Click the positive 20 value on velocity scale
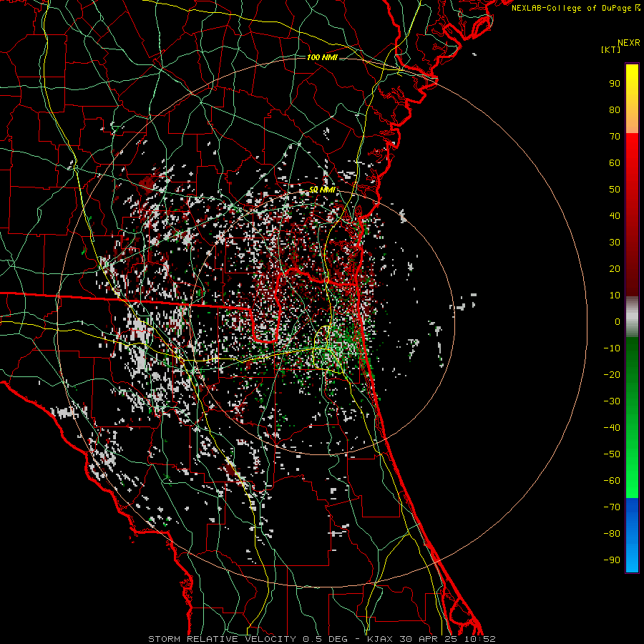 (615, 269)
